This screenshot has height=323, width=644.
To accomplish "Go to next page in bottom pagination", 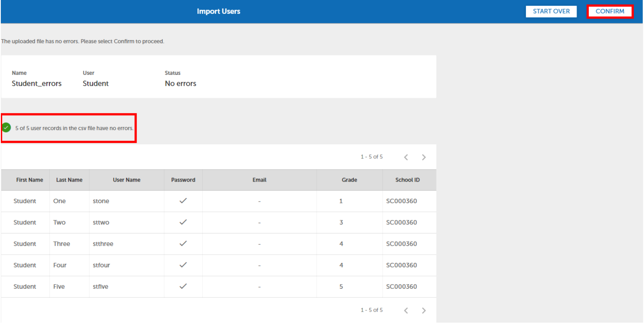I will click(424, 310).
